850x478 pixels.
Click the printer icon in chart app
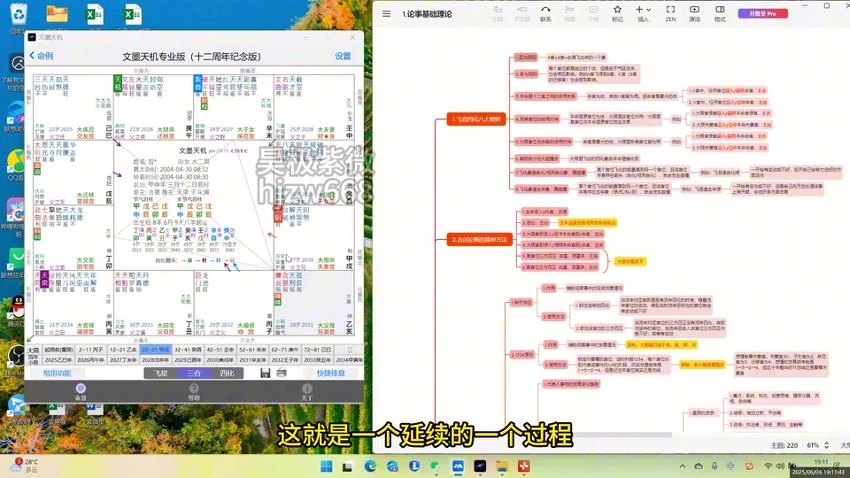[281, 373]
